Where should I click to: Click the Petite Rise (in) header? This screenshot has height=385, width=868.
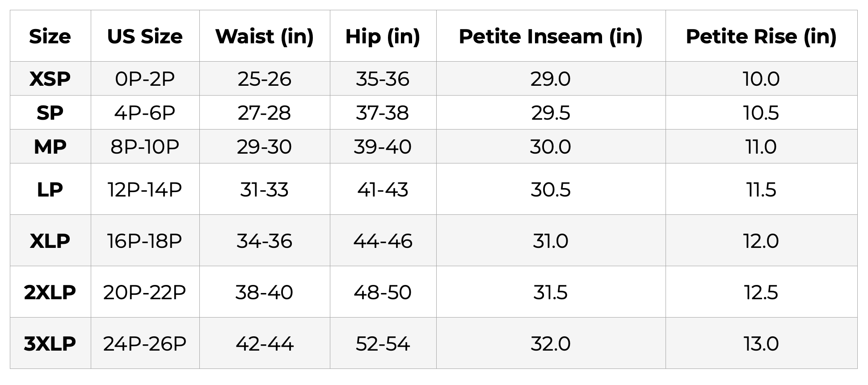(761, 36)
